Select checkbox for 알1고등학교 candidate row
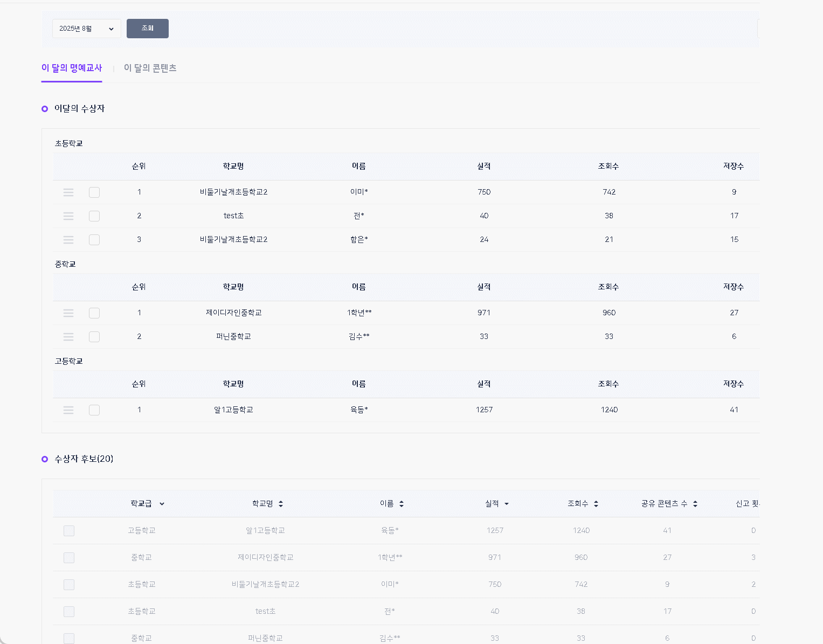The image size is (823, 644). [x=69, y=531]
